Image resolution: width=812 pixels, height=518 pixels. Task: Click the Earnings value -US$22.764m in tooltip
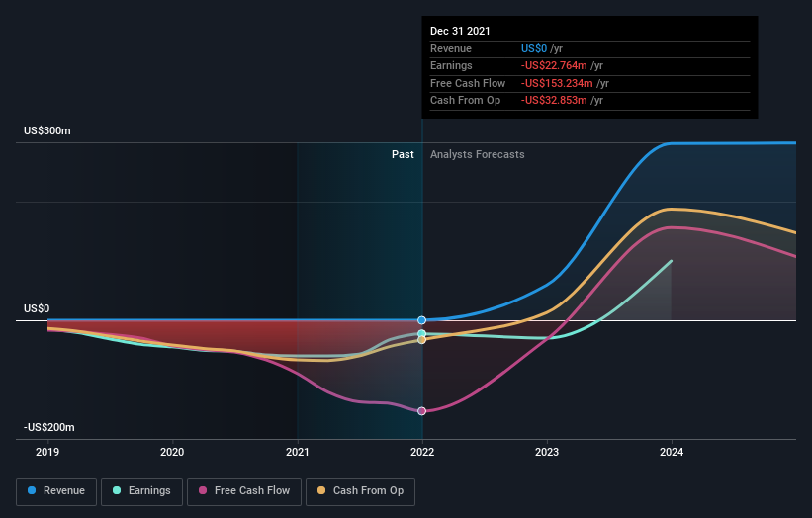coord(554,65)
